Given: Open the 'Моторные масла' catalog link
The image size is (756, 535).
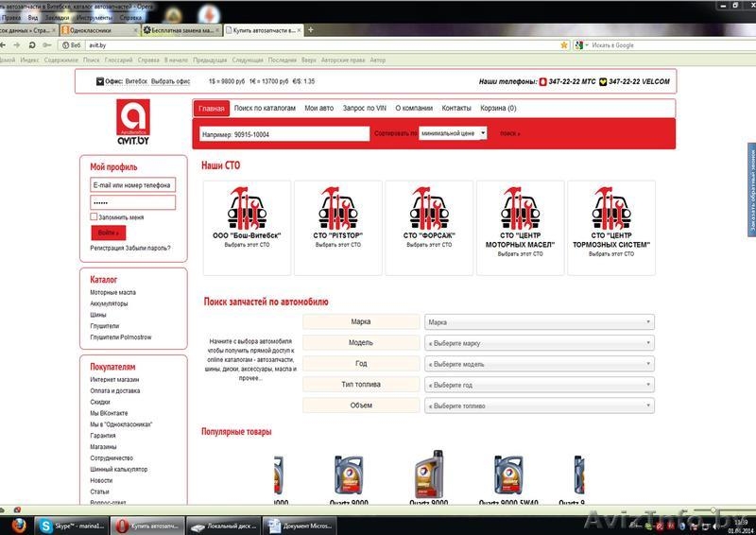Looking at the screenshot, I should click(112, 293).
